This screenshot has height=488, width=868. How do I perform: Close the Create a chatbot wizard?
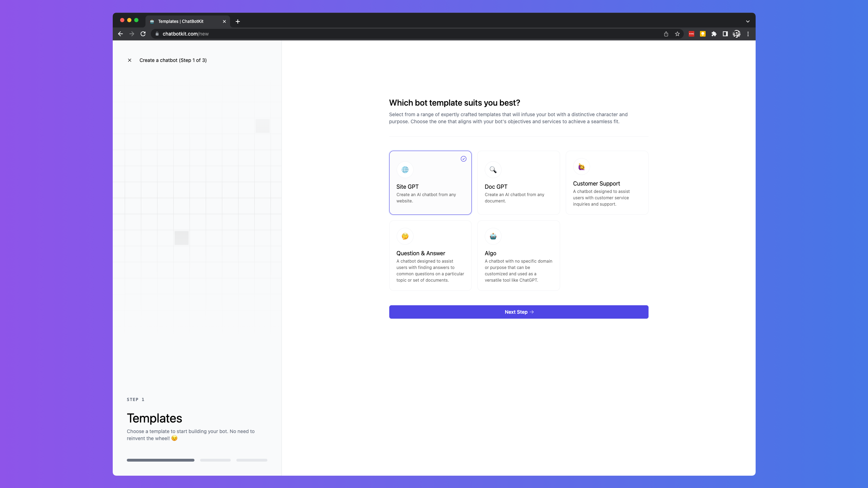point(130,60)
